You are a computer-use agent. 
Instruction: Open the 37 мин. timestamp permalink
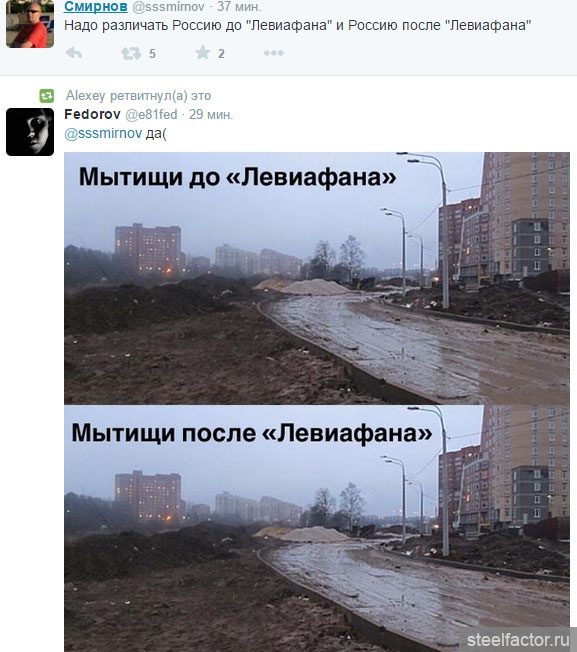pyautogui.click(x=239, y=6)
